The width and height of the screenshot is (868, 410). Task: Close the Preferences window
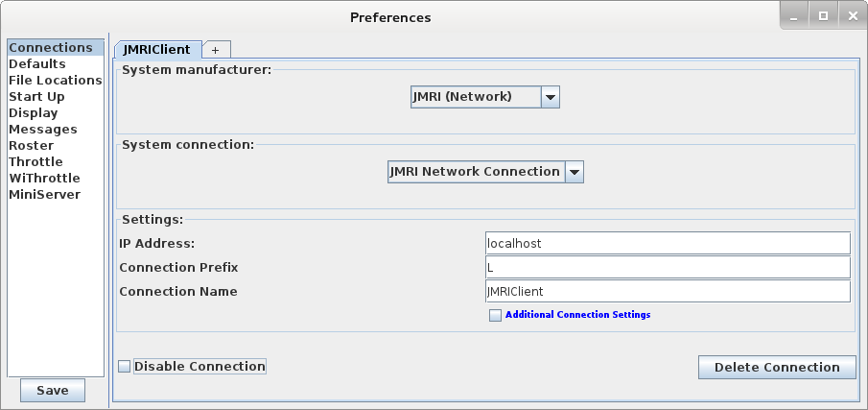(853, 16)
